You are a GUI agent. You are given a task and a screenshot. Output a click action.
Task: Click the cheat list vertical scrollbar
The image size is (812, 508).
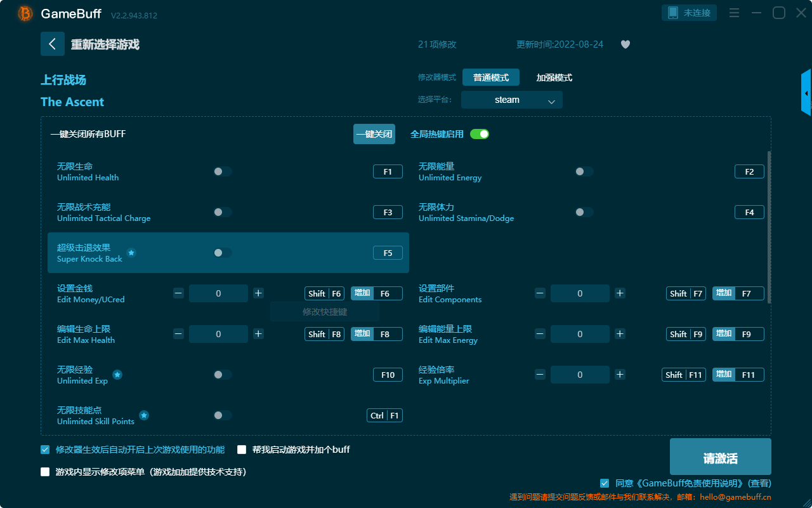click(x=769, y=227)
